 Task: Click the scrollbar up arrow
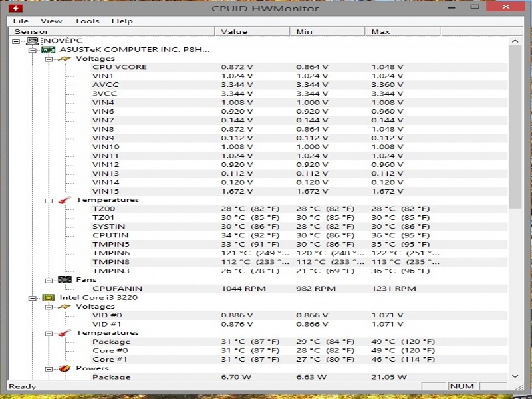click(515, 41)
